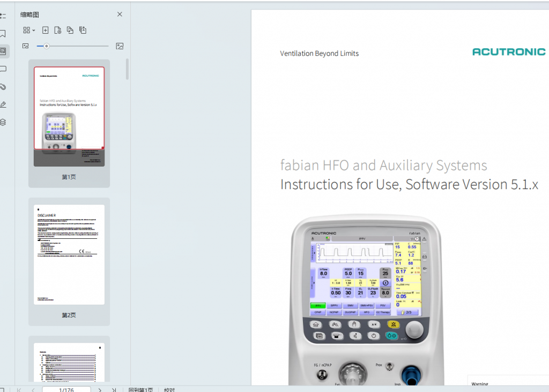Click the page number field 1/176

tap(66, 389)
